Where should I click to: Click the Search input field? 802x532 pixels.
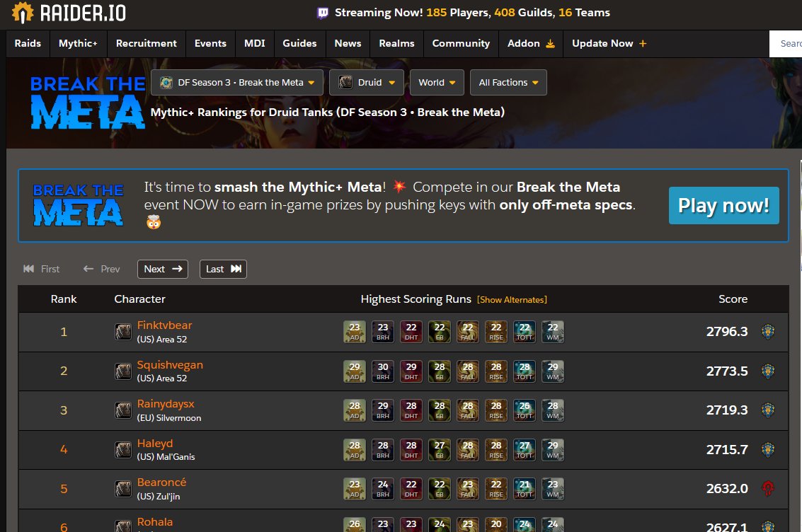[x=786, y=43]
